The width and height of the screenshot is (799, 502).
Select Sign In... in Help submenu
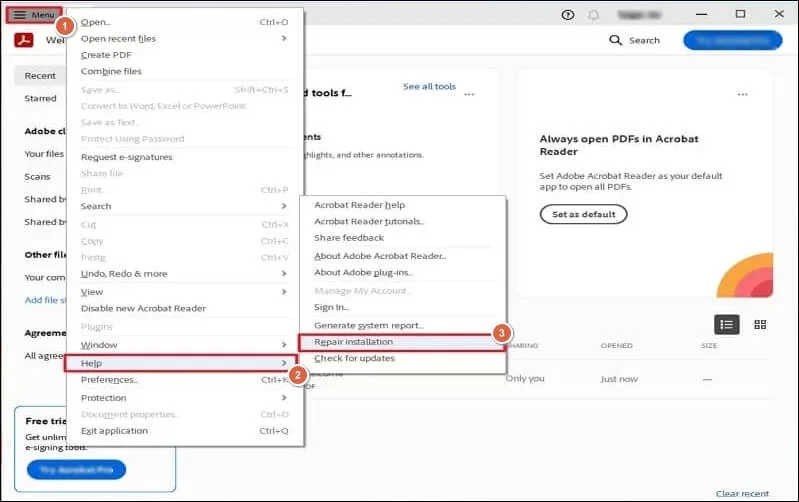pos(403,307)
